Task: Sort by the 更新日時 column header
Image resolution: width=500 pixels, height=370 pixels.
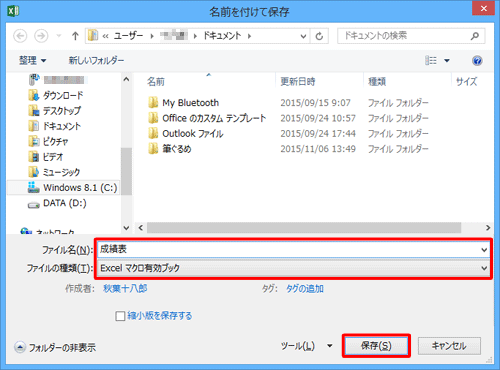Action: click(297, 81)
